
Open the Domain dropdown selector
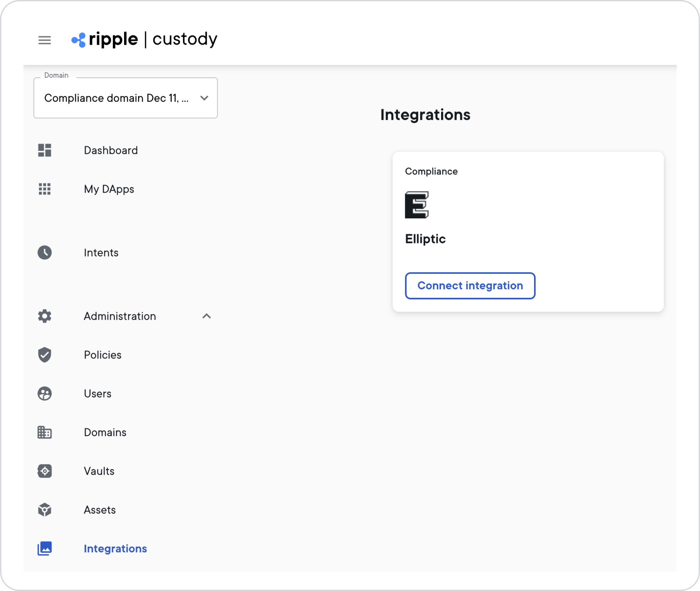[126, 98]
